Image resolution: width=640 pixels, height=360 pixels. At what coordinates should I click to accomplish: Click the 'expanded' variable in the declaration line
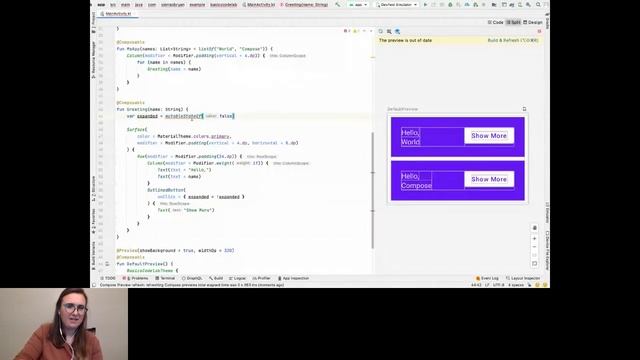tap(147, 116)
